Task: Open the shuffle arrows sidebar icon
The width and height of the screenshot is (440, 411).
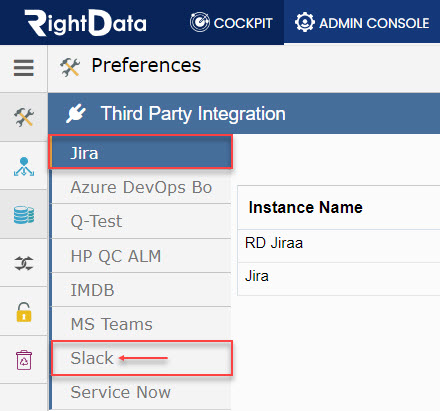Action: click(24, 263)
